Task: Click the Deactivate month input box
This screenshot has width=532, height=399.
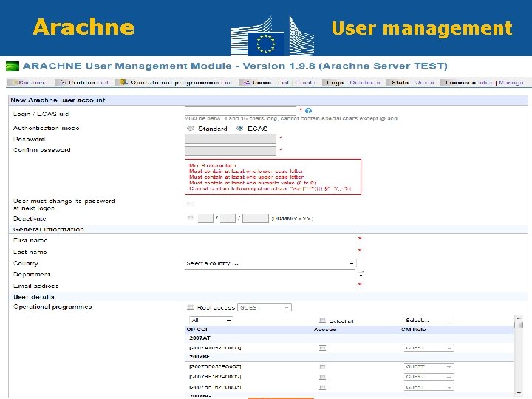Action: [228, 218]
